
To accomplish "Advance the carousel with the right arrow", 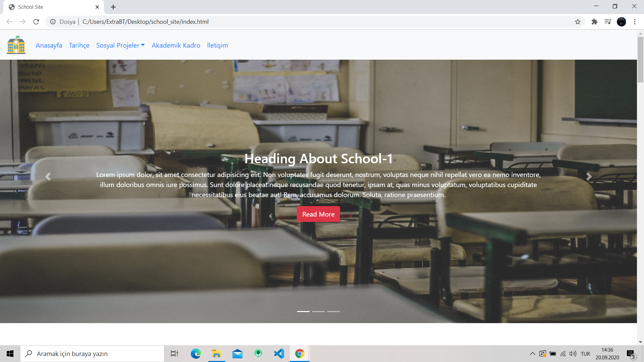I will [589, 177].
